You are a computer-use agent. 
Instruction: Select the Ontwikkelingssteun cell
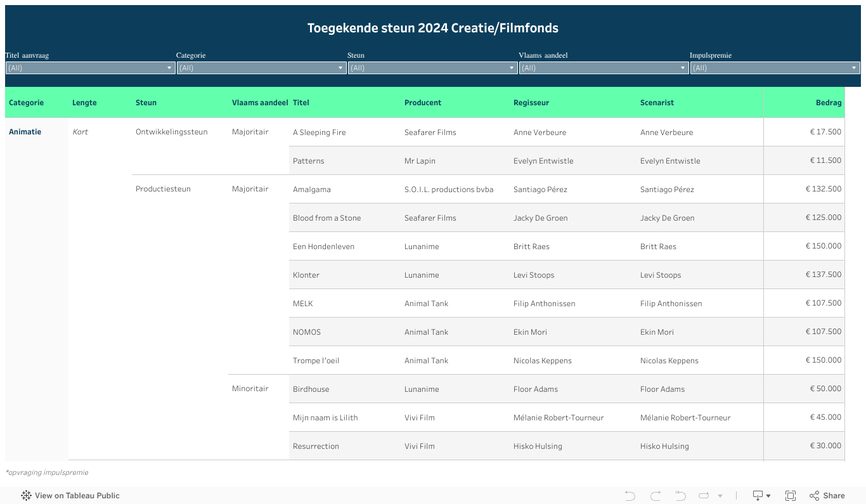(172, 132)
